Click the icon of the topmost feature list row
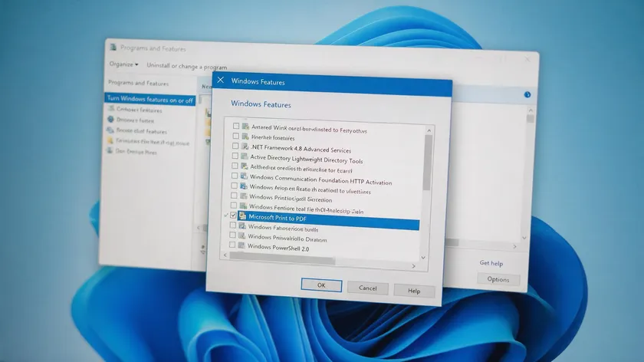Screen dimensions: 644x362 245,126
